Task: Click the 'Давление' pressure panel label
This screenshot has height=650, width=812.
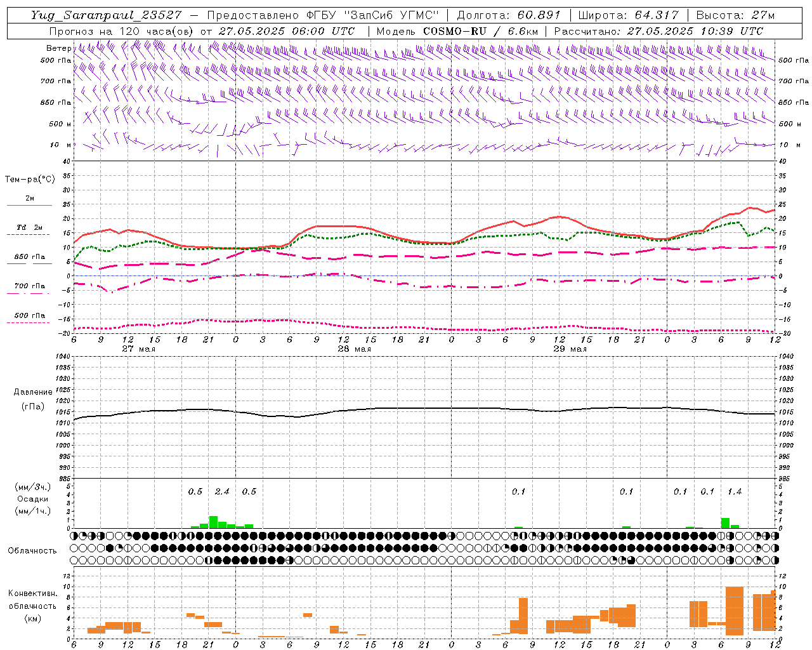Action: click(33, 392)
